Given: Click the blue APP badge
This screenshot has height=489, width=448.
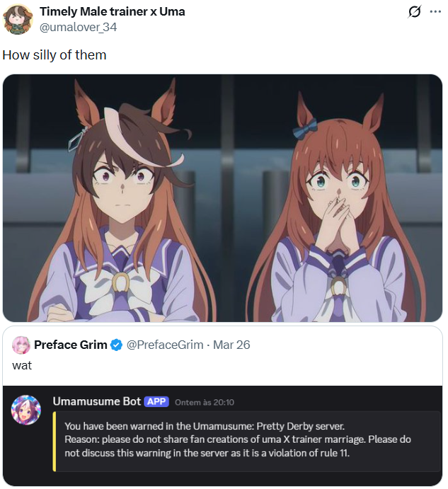Looking at the screenshot, I should [156, 402].
